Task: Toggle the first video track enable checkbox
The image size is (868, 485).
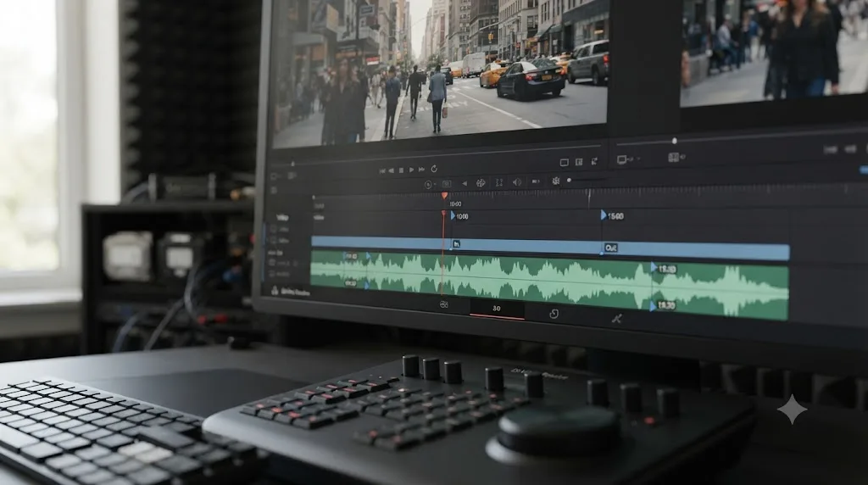Action: [x=273, y=229]
